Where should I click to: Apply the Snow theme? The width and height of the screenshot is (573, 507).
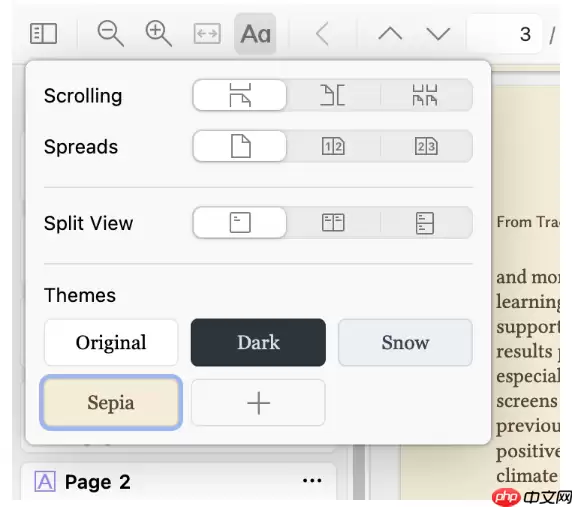pyautogui.click(x=405, y=343)
